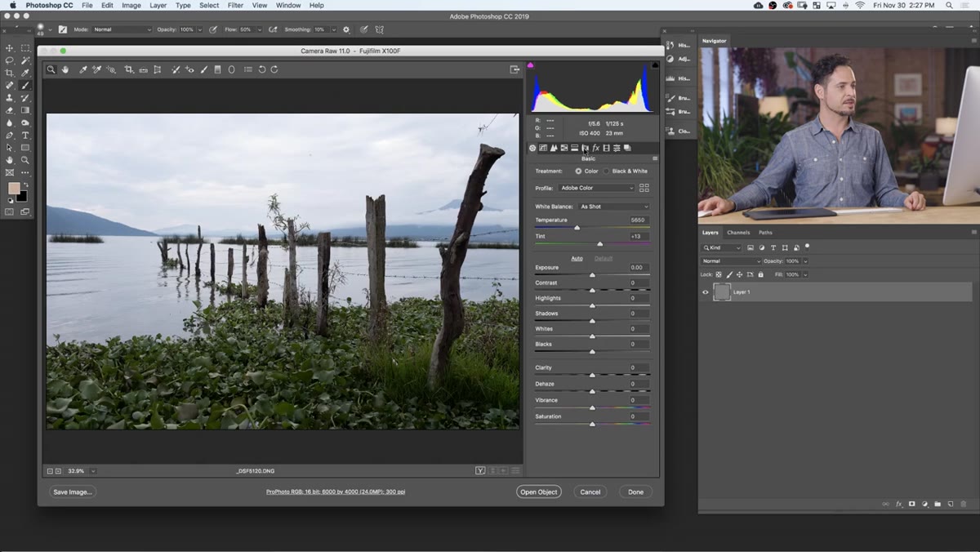This screenshot has height=552, width=980.
Task: Open the Effects fx panel tab
Action: pyautogui.click(x=596, y=148)
